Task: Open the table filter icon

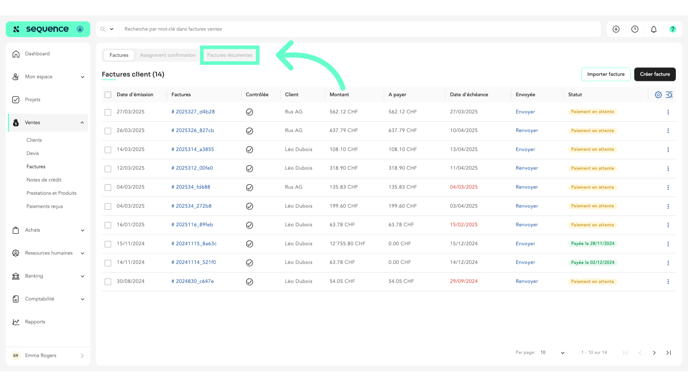Action: [669, 95]
